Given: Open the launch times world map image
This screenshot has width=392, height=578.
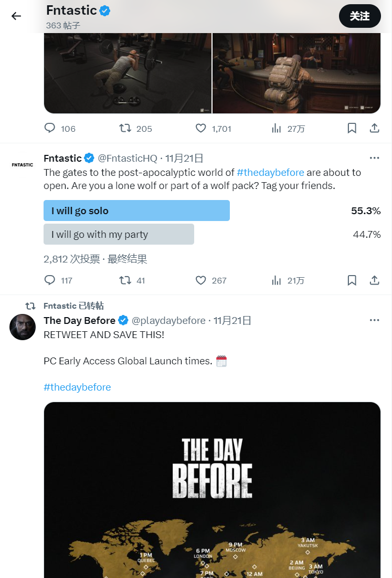Looking at the screenshot, I should tap(212, 489).
